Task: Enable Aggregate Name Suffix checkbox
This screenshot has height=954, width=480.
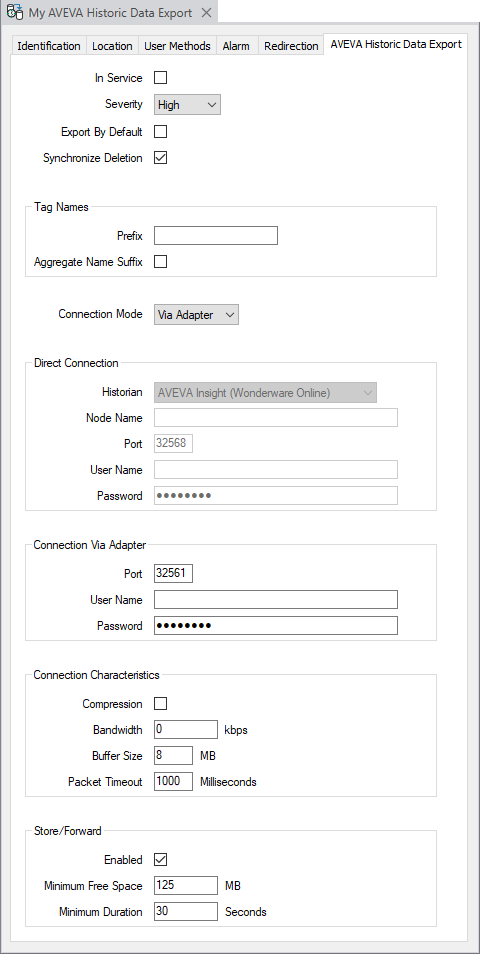Action: tap(161, 262)
